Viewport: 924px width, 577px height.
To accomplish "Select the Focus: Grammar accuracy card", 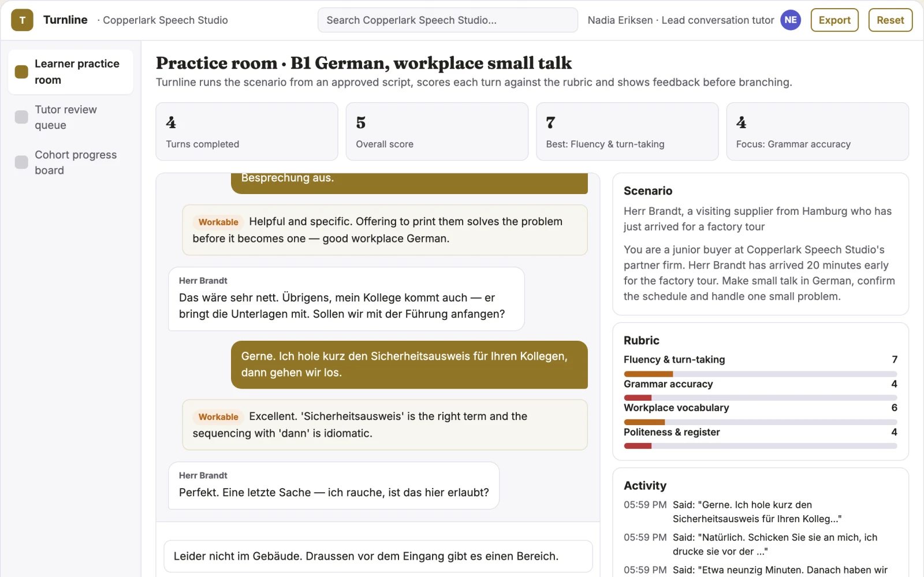I will point(817,132).
